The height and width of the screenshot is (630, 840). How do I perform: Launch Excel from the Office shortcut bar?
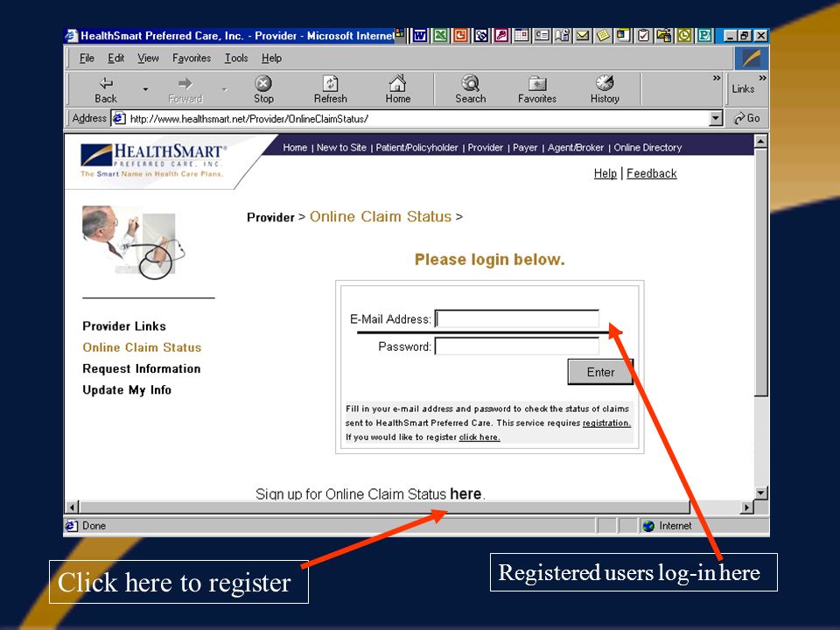[x=440, y=36]
